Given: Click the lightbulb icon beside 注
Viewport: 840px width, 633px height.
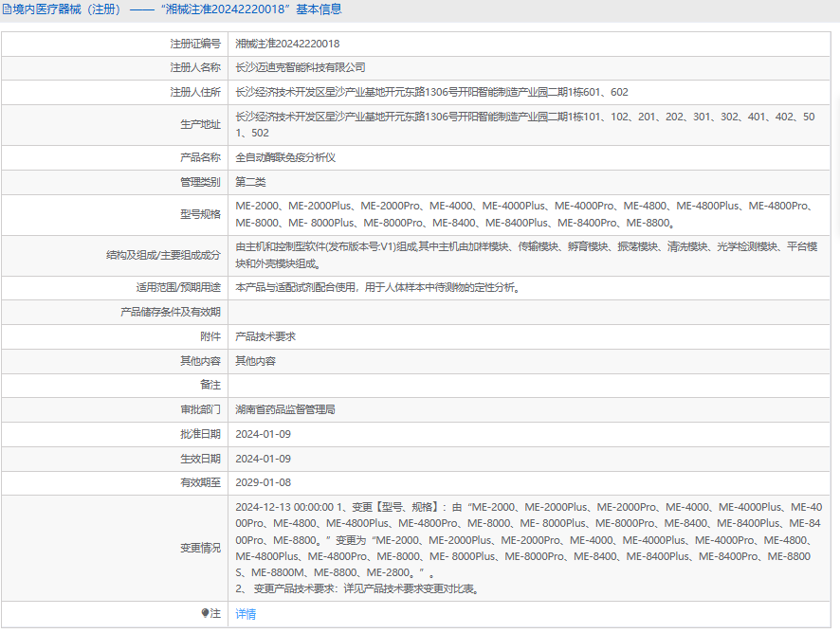Looking at the screenshot, I should click(205, 613).
